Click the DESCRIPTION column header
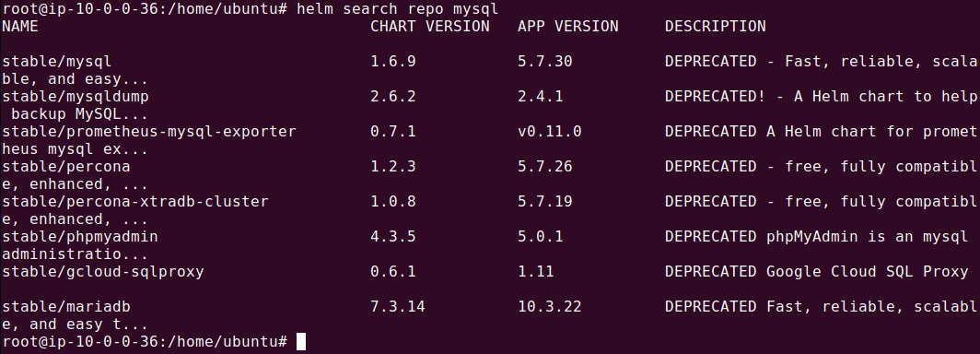This screenshot has width=980, height=354. pyautogui.click(x=715, y=26)
